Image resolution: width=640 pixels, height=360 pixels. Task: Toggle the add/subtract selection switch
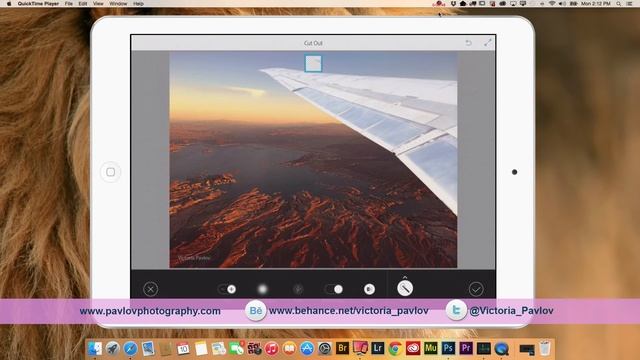click(227, 289)
